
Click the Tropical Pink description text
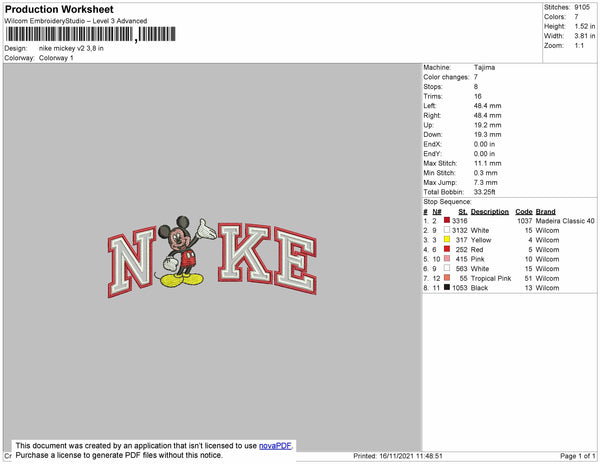[491, 278]
